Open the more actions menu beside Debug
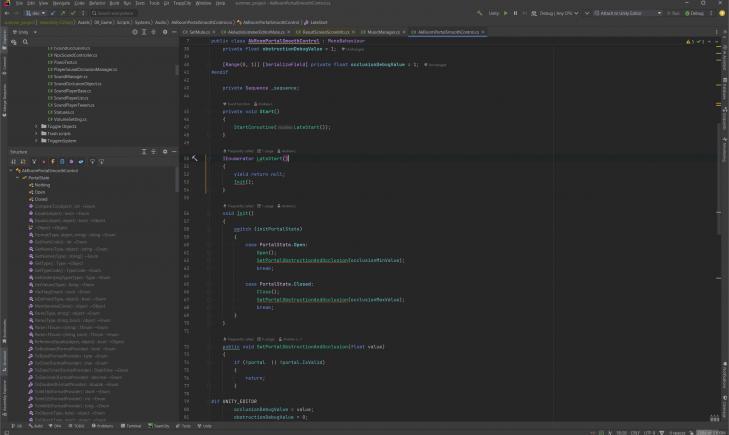Screen dimensions: 729x435 tap(711, 13)
